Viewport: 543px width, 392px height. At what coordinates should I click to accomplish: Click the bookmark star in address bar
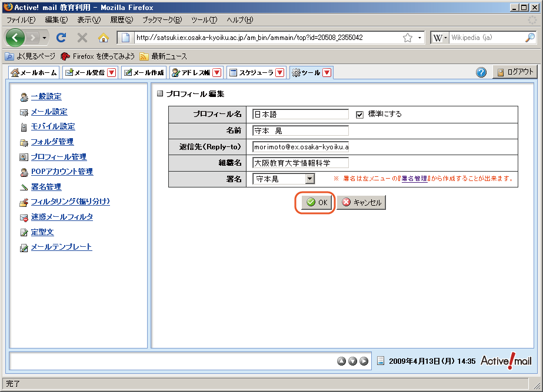pos(407,38)
